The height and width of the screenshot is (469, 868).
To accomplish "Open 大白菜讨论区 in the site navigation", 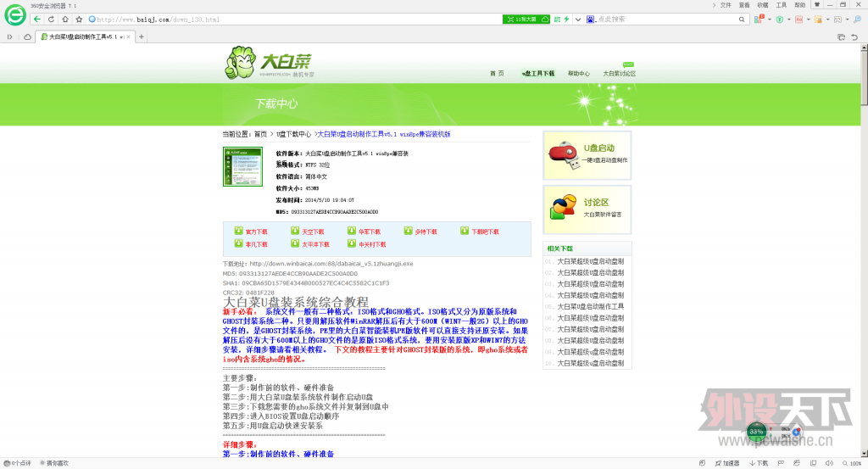I will (619, 73).
